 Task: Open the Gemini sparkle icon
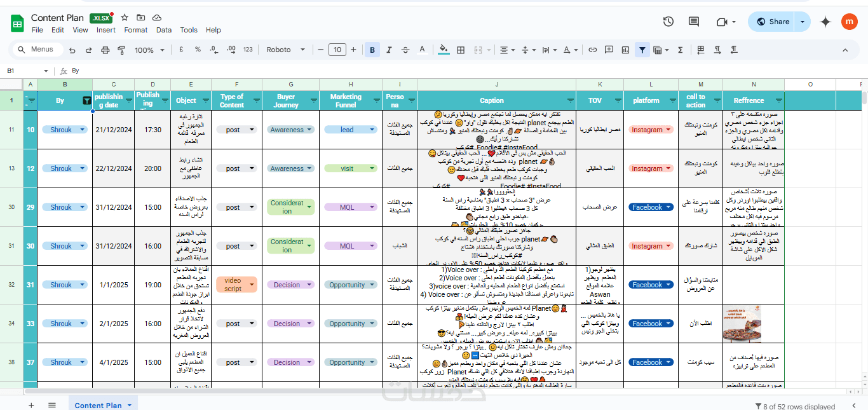click(x=825, y=22)
